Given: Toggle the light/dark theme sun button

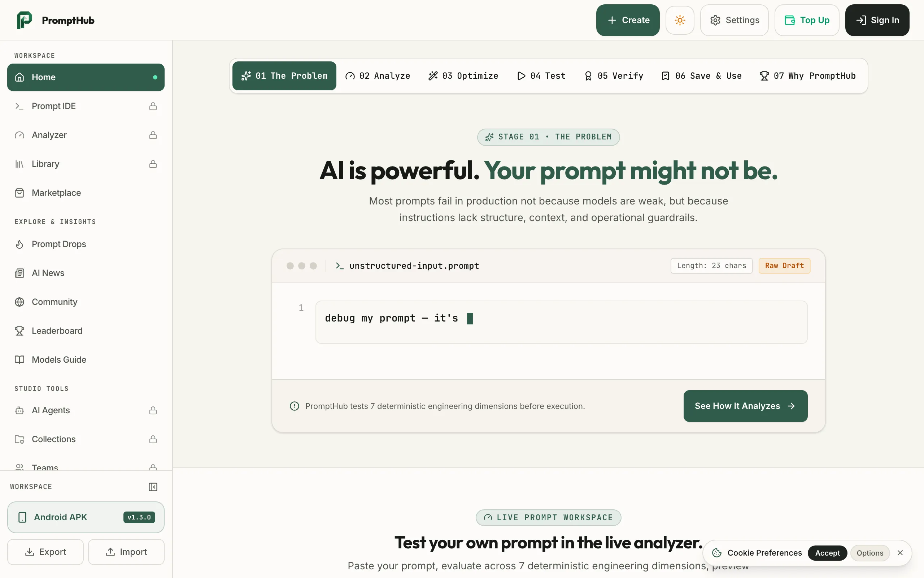Looking at the screenshot, I should [680, 20].
